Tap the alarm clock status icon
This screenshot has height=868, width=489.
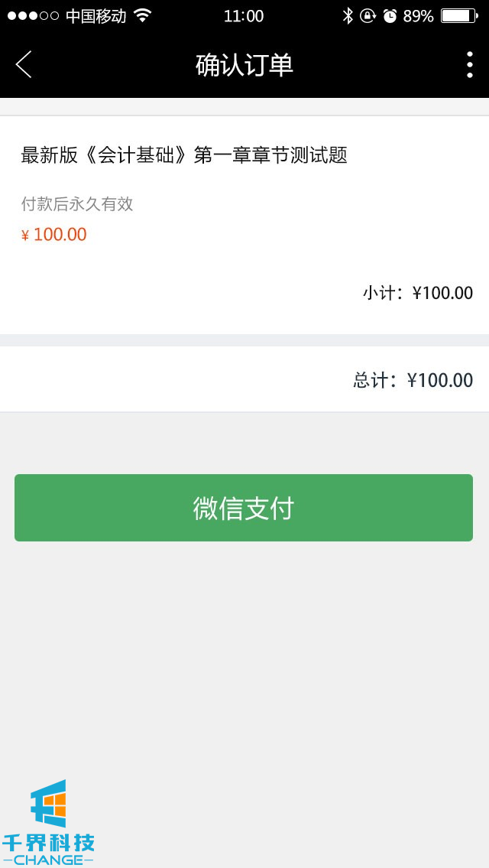tap(390, 16)
